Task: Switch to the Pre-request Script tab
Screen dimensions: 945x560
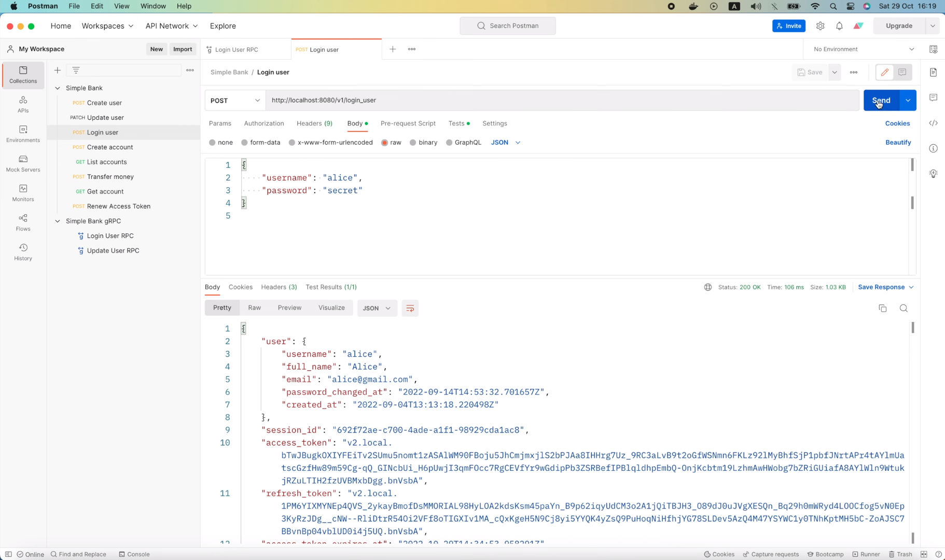Action: [x=408, y=123]
